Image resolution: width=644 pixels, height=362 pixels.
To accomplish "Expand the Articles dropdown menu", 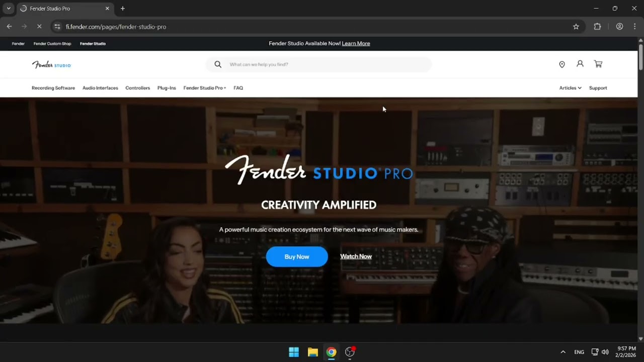I will pos(570,88).
